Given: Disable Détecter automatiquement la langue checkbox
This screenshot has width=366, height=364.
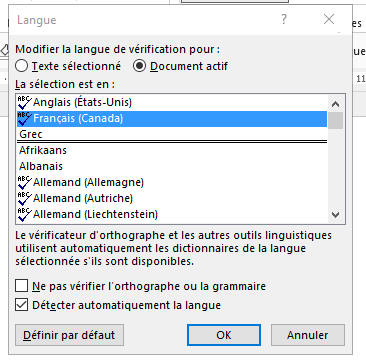Looking at the screenshot, I should (x=22, y=305).
